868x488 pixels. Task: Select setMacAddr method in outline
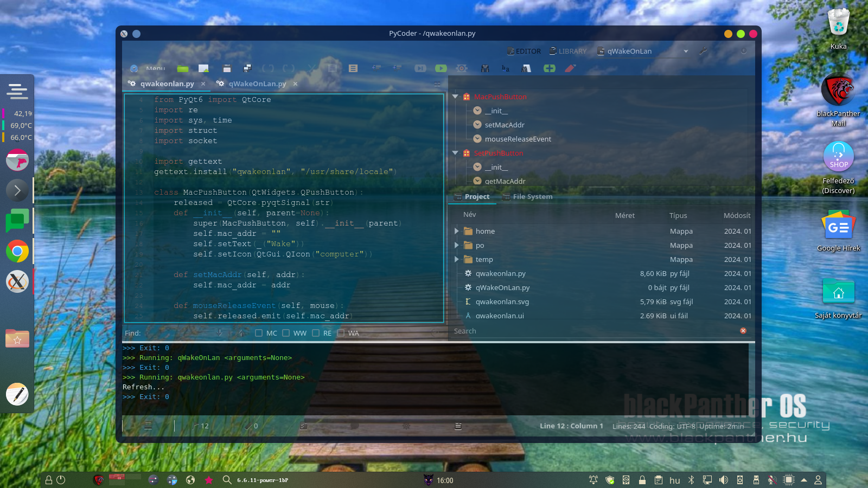pyautogui.click(x=505, y=125)
